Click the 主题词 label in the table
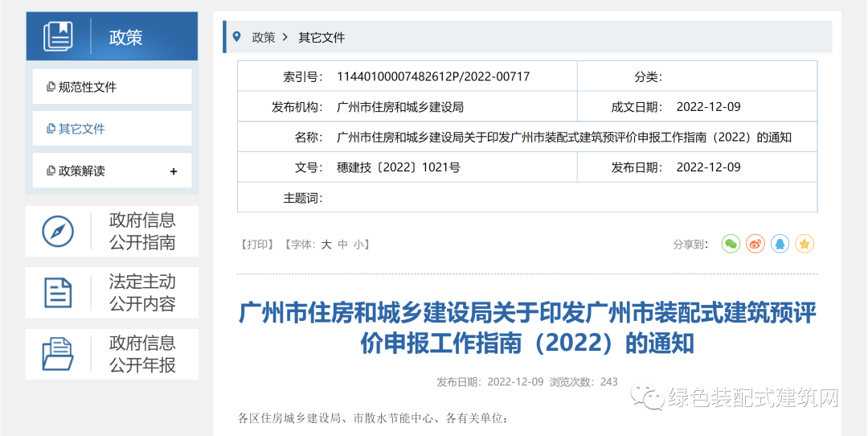 point(303,198)
